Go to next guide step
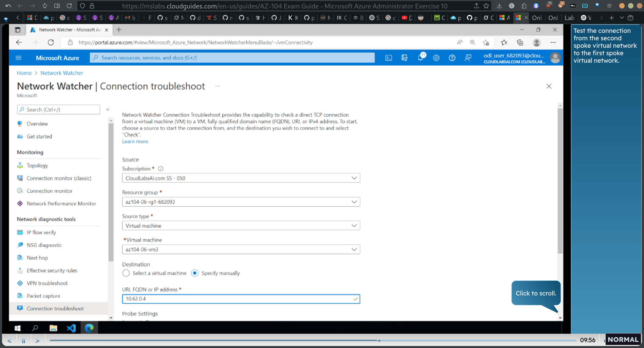Screen dimensions: 644x348 click(x=38, y=341)
